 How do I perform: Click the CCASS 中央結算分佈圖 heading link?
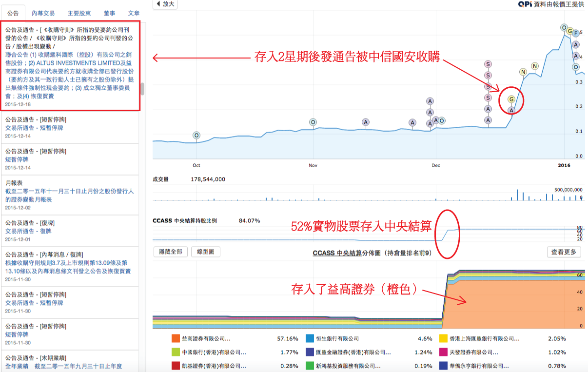347,253
